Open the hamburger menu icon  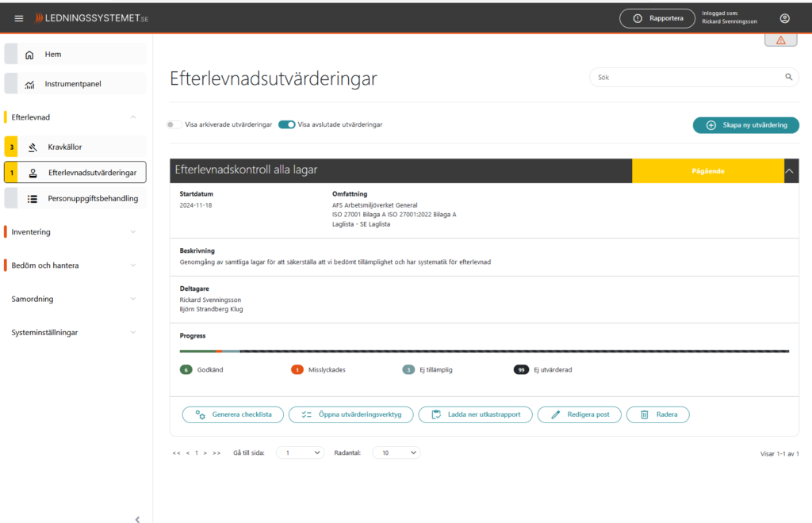click(x=19, y=18)
